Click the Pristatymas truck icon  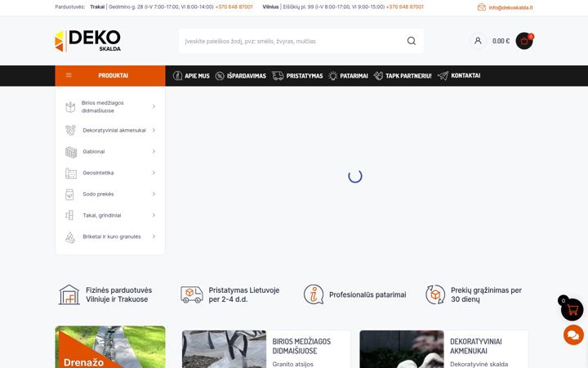pyautogui.click(x=278, y=76)
